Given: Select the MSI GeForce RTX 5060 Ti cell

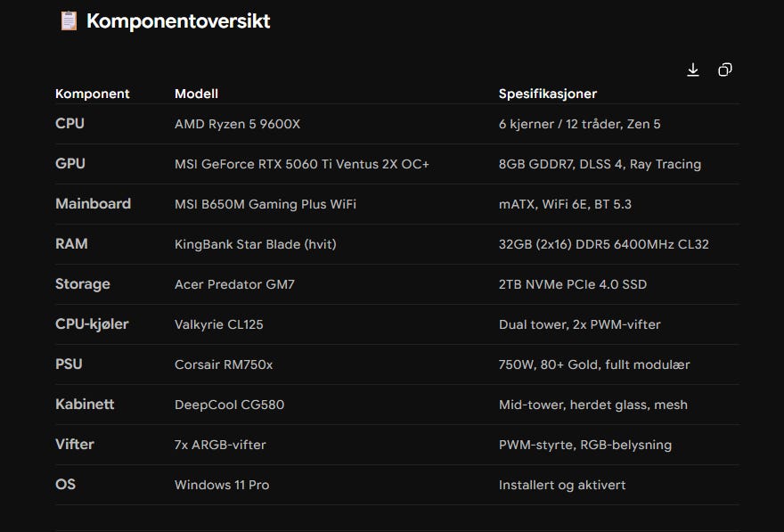Looking at the screenshot, I should click(302, 164).
